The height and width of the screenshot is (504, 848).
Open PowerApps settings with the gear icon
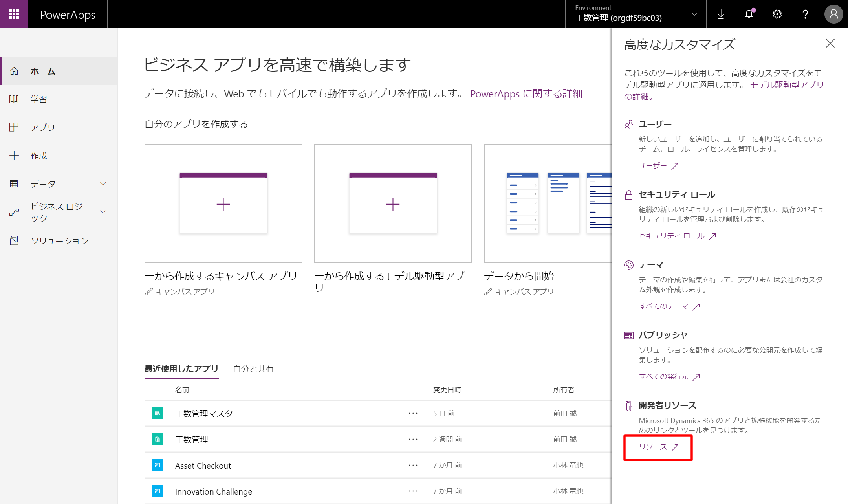(x=777, y=14)
